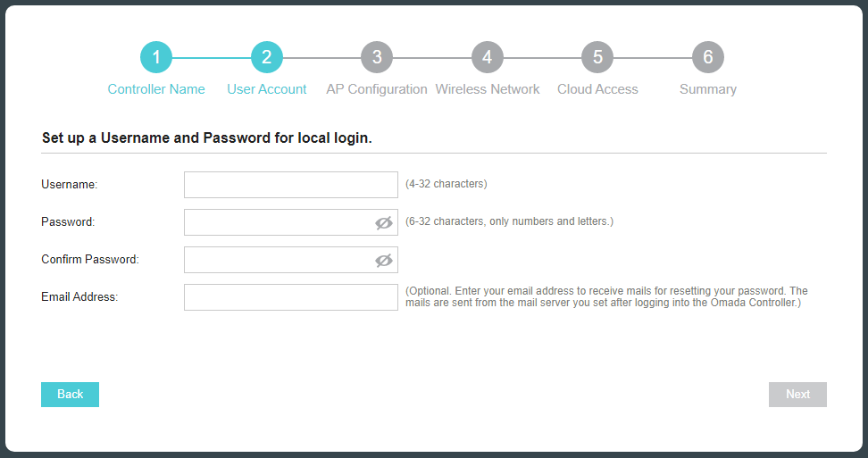Focus the Username input field
This screenshot has height=458, width=868.
290,185
